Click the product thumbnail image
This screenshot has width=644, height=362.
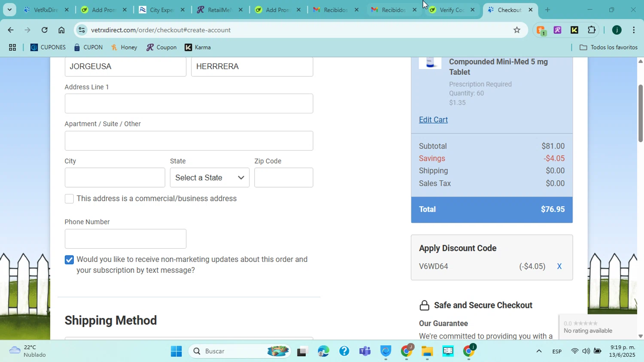tap(430, 63)
